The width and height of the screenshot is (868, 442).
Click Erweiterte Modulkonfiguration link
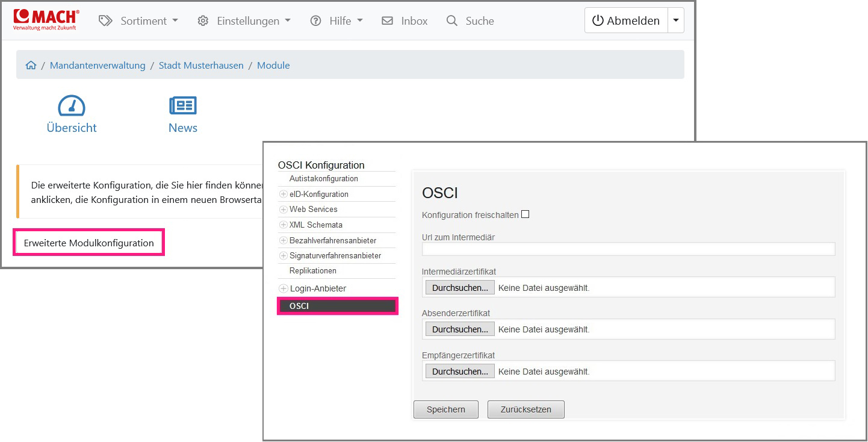click(x=88, y=243)
